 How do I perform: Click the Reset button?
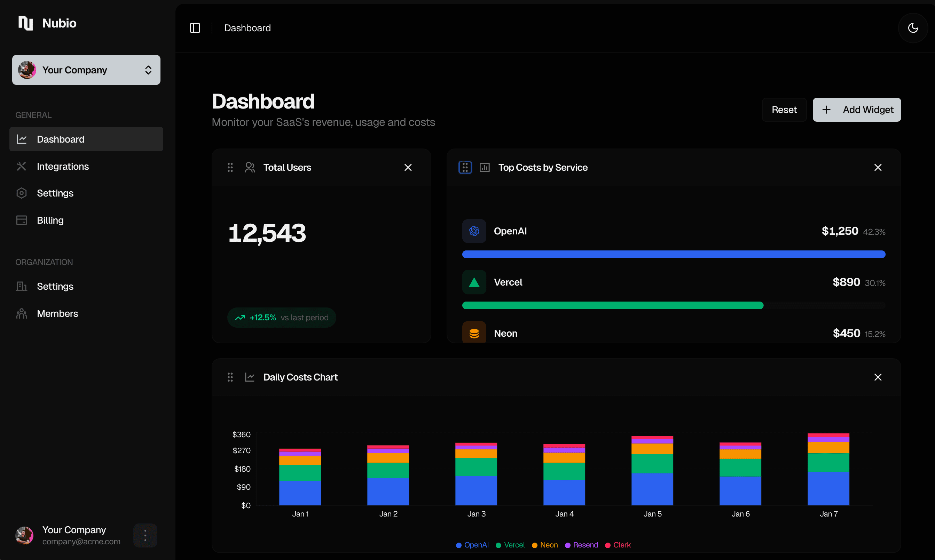pyautogui.click(x=784, y=110)
